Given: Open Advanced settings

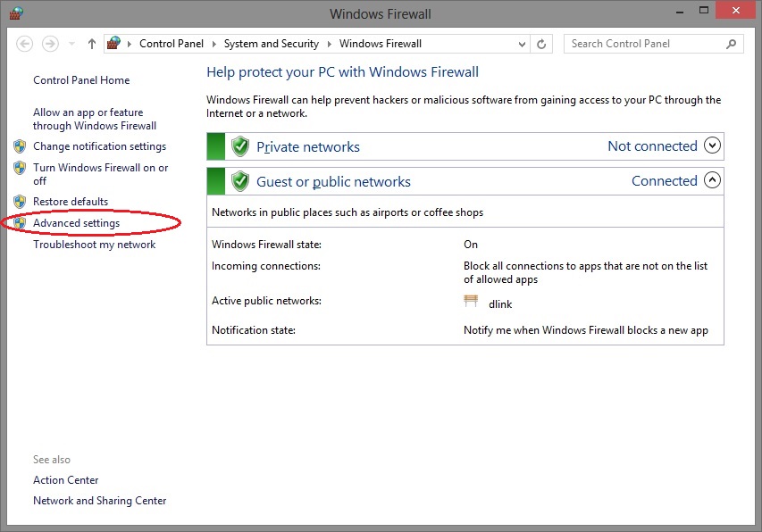Looking at the screenshot, I should click(76, 223).
